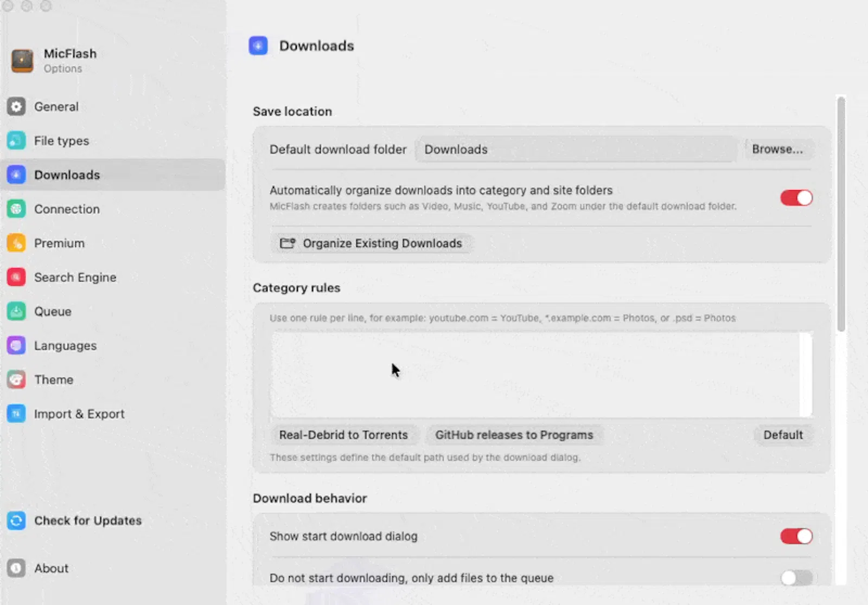Click the Search Engine red icon
The width and height of the screenshot is (868, 605).
[16, 277]
